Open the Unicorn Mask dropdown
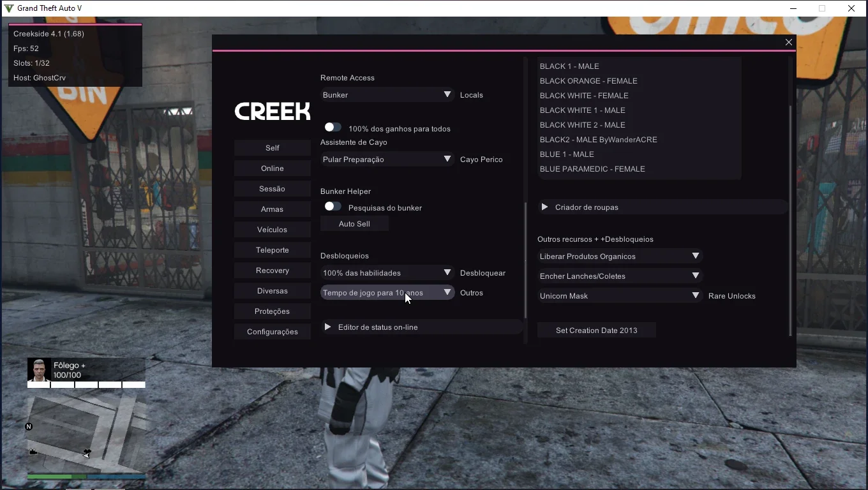 620,296
